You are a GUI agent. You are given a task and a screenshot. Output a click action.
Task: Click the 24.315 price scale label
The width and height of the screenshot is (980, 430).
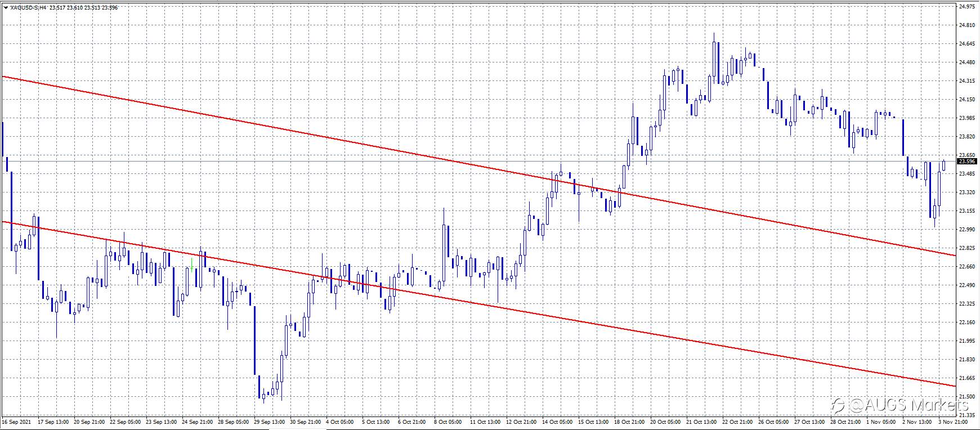(966, 81)
